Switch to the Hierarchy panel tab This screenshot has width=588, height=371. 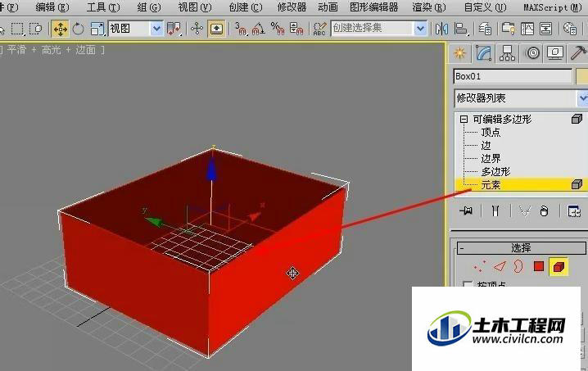coord(507,53)
